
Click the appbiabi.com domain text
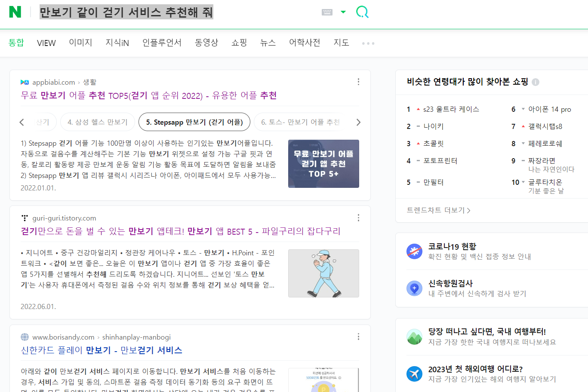click(54, 82)
